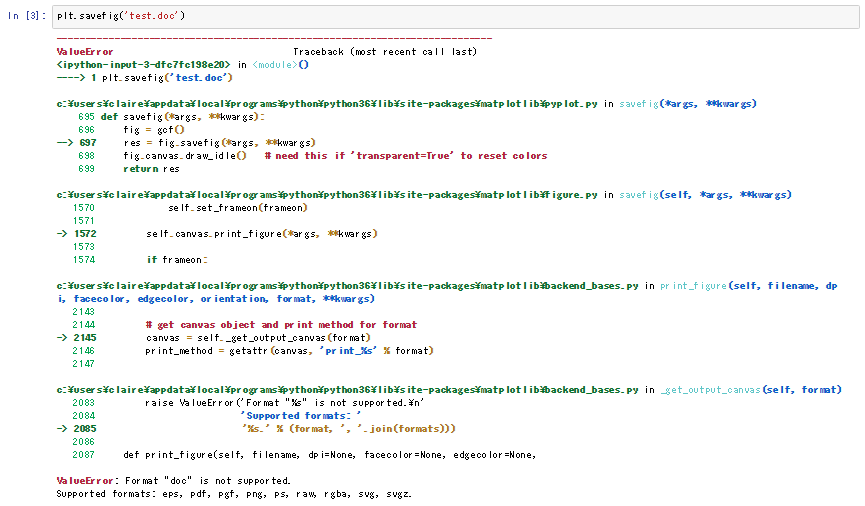Viewport: 865px width, 506px height.
Task: Click the arrow line 1 plt.savefig('test.doc')
Action: 146,77
